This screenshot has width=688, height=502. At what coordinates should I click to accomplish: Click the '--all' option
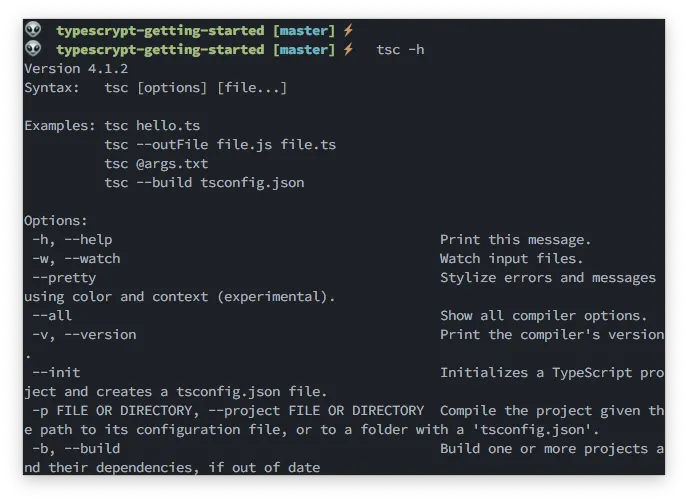(52, 316)
